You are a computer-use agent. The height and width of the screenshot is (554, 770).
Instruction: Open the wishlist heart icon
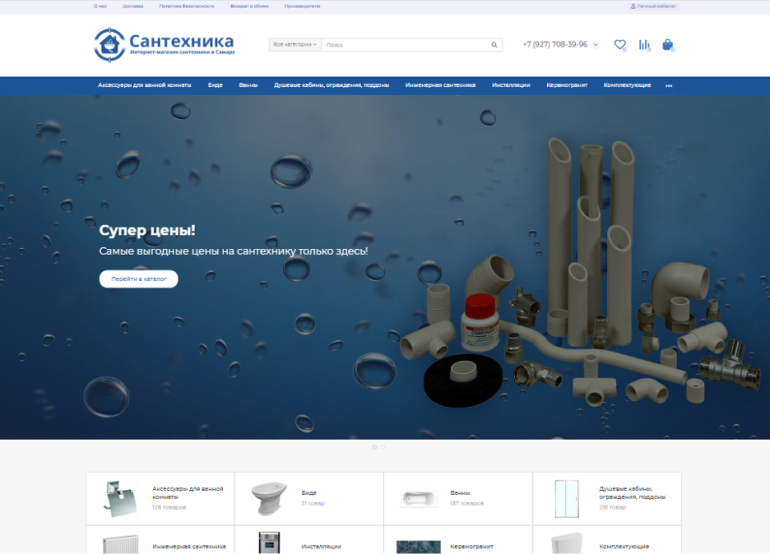(620, 45)
